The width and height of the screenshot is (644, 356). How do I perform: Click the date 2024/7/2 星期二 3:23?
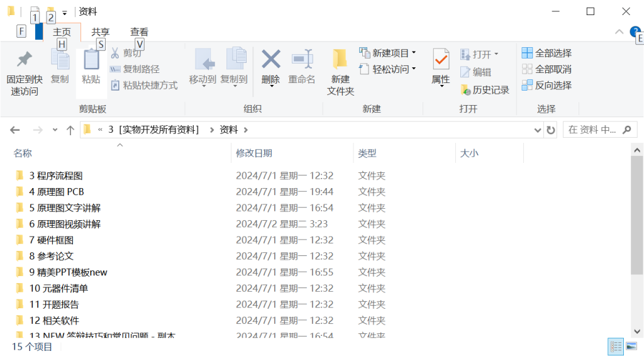282,224
